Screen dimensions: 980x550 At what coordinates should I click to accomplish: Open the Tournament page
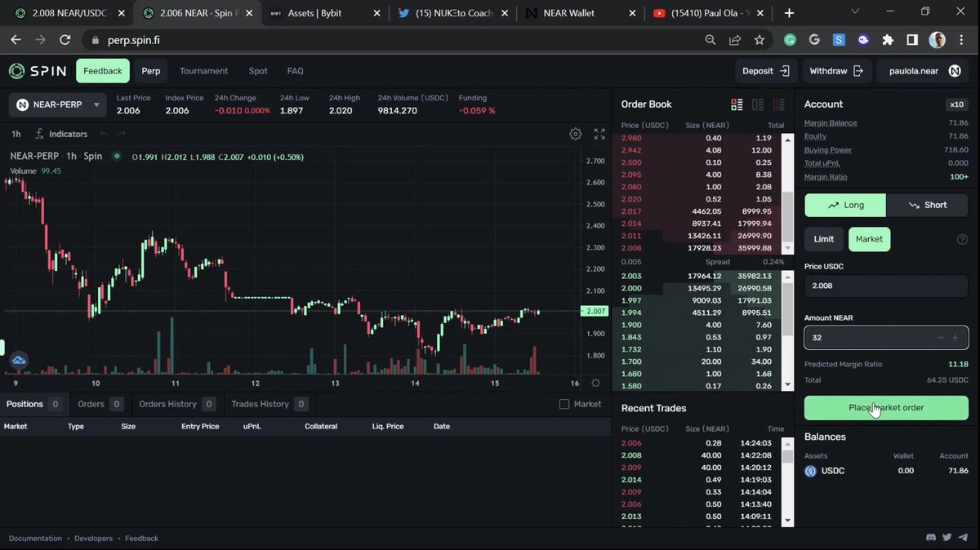point(204,71)
